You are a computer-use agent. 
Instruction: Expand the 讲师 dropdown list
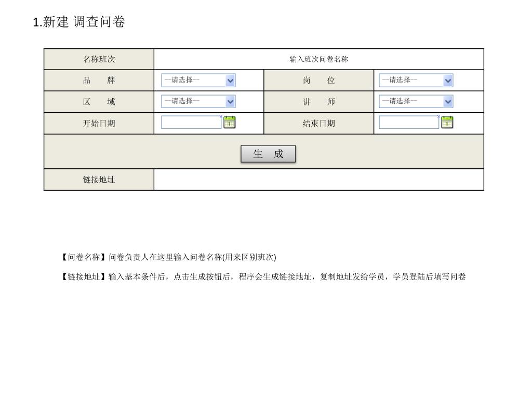coord(416,101)
